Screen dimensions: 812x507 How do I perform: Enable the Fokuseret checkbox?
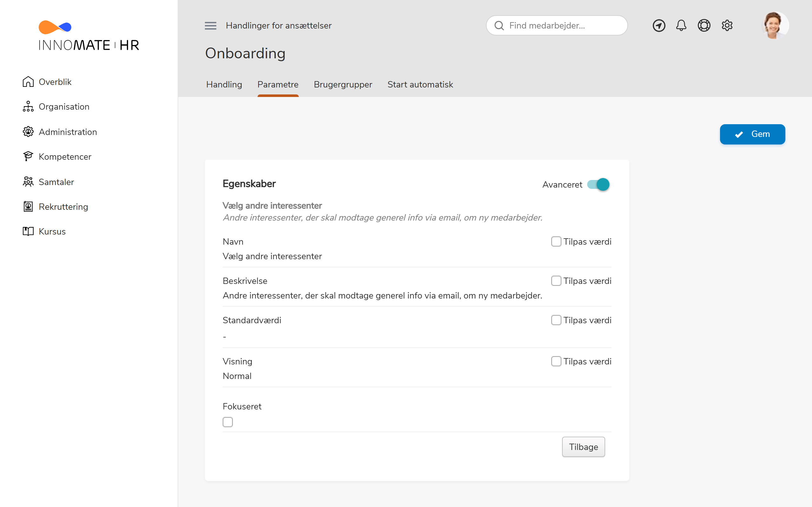click(x=227, y=422)
